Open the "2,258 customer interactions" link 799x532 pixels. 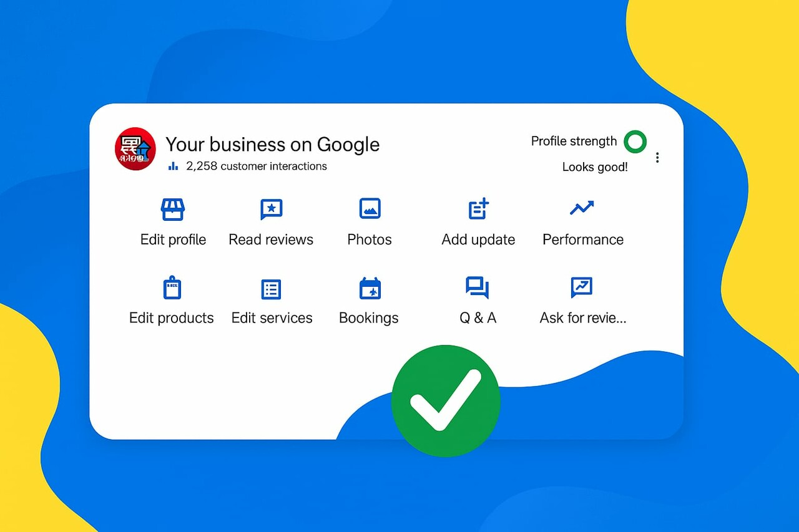257,167
